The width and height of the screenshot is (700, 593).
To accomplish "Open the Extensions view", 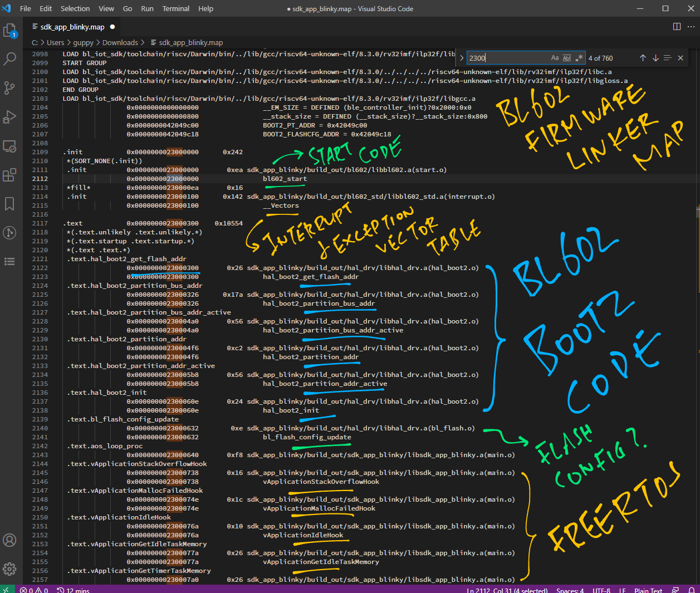I will pos(10,175).
